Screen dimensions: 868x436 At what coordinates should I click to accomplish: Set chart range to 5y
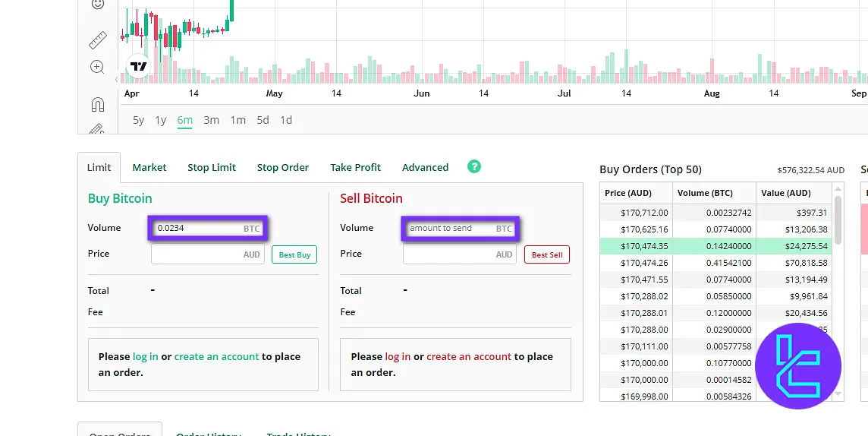(x=138, y=120)
